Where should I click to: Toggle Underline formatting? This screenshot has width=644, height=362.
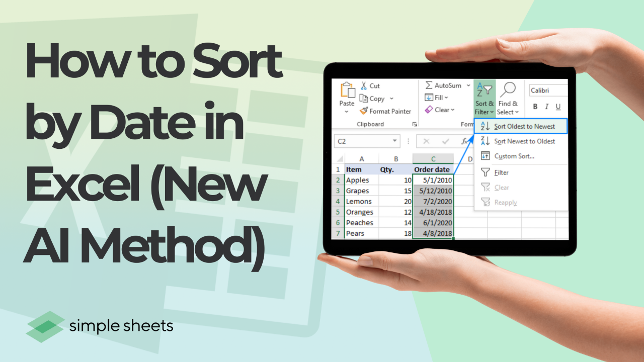coord(558,107)
